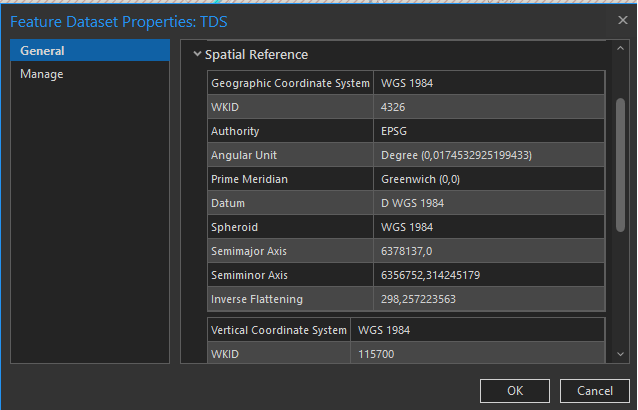Click the Vertical Coordinate System value
The image size is (638, 410).
pos(384,330)
